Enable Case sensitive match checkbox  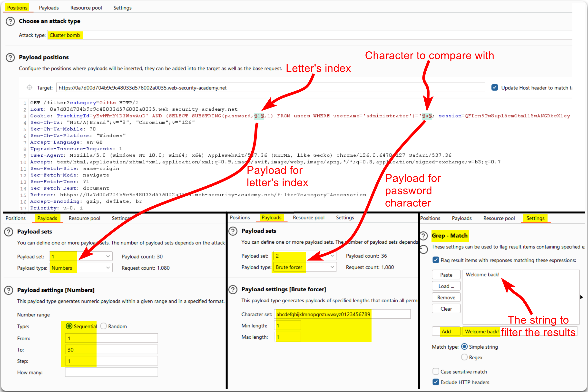(x=436, y=372)
